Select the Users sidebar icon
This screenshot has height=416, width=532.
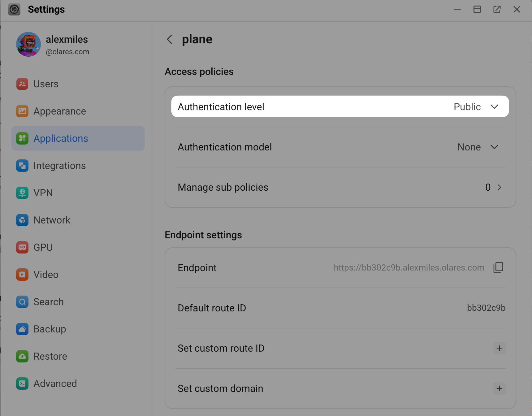[22, 84]
